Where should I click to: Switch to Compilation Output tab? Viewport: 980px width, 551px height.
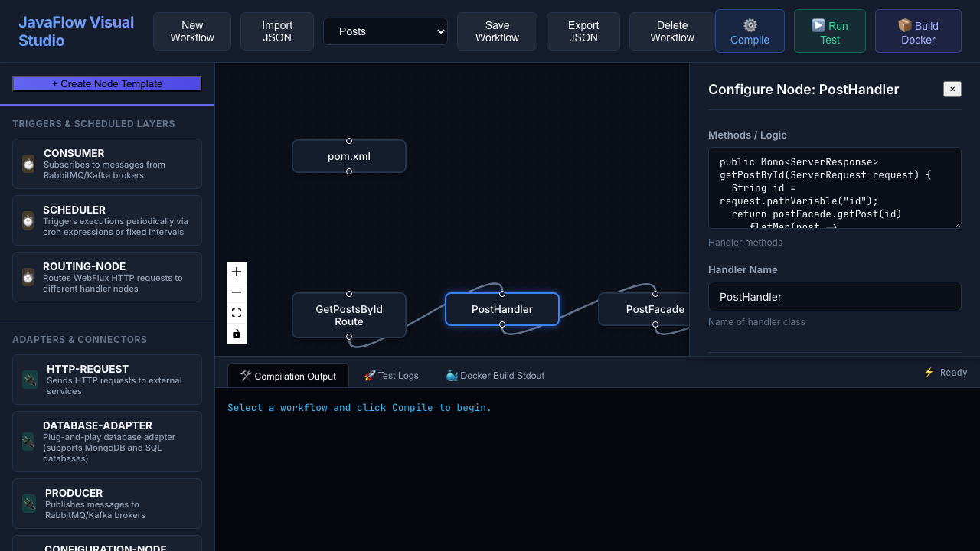[288, 376]
